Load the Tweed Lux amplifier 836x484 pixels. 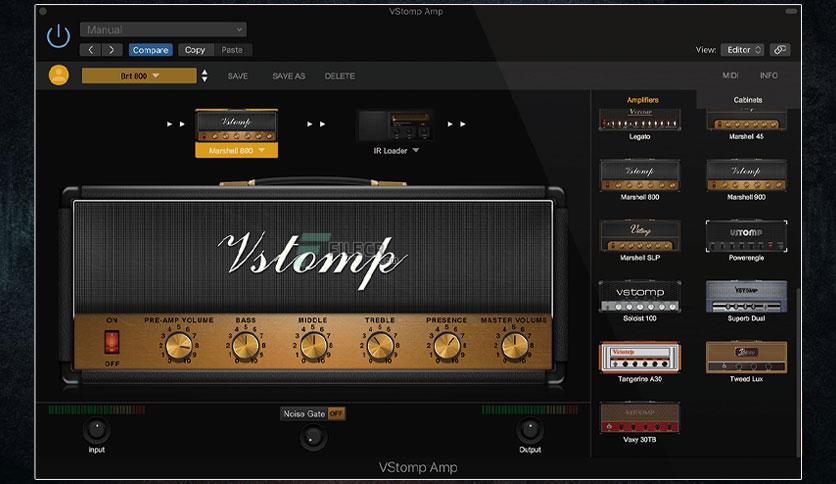(x=746, y=357)
